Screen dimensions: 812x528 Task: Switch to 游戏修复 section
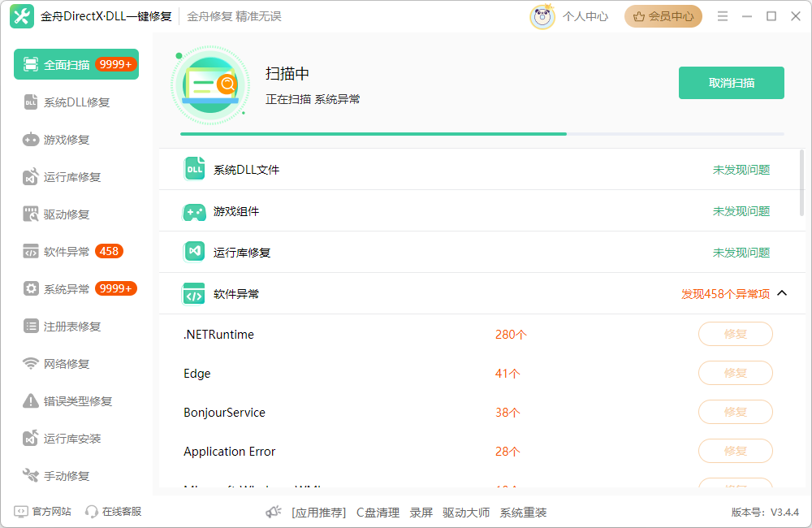(x=76, y=140)
